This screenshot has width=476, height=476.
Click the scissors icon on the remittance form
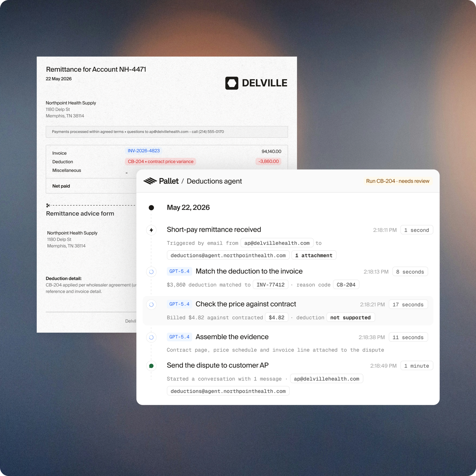48,205
